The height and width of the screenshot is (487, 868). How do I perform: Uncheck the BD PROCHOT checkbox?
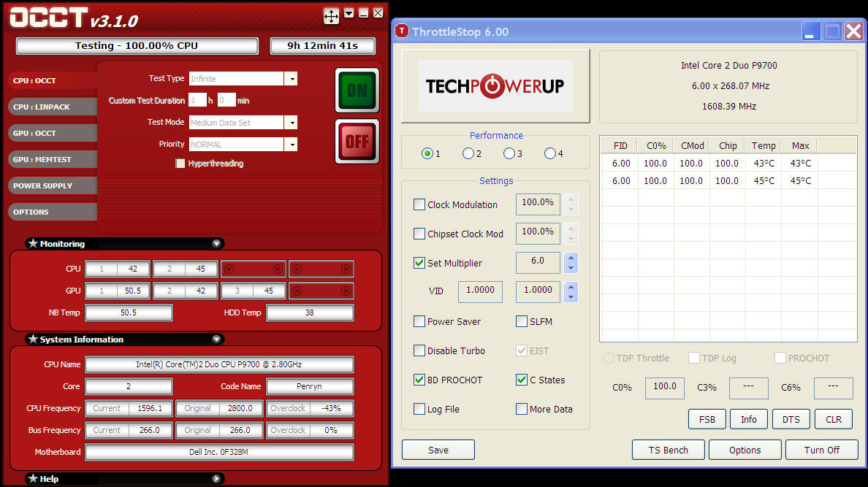(x=419, y=380)
